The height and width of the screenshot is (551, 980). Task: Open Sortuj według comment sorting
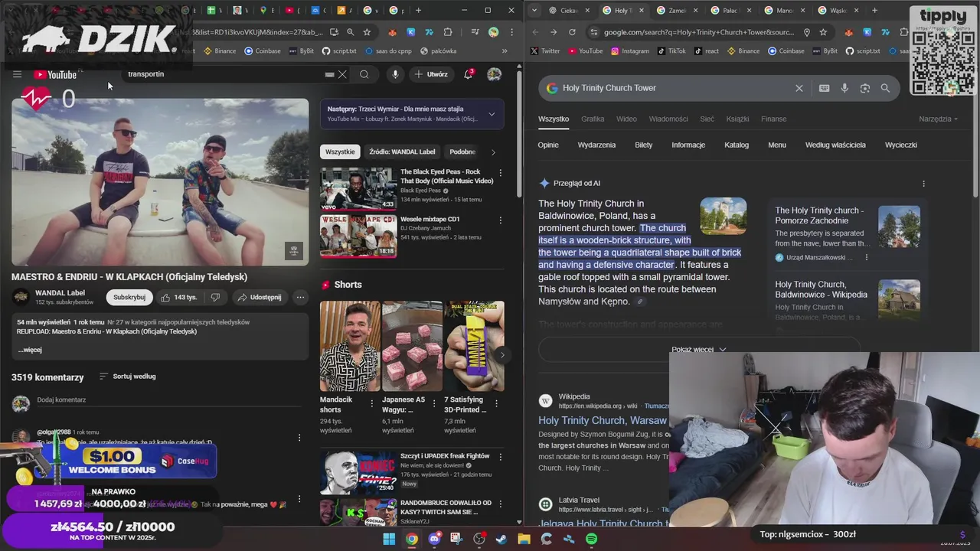click(x=127, y=377)
